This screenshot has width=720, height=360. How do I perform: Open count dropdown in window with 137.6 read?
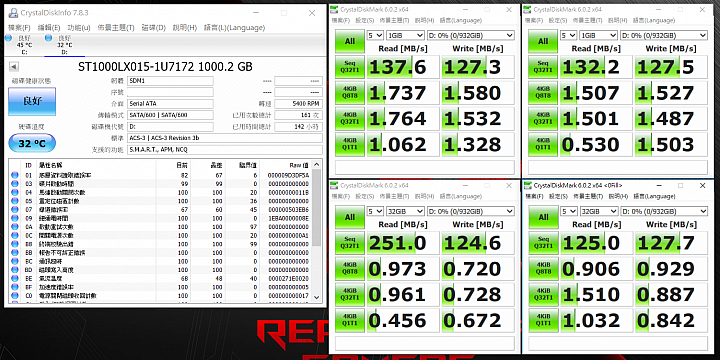tap(375, 35)
